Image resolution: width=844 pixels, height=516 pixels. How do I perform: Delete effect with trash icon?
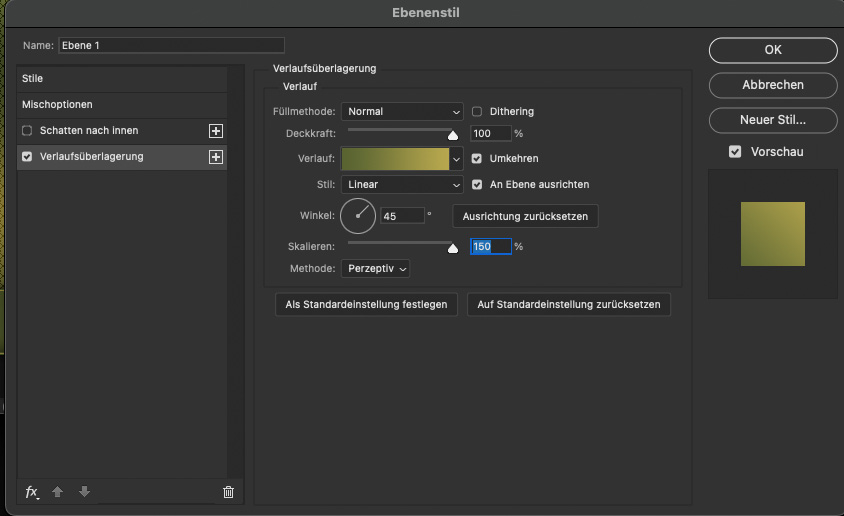coord(228,492)
